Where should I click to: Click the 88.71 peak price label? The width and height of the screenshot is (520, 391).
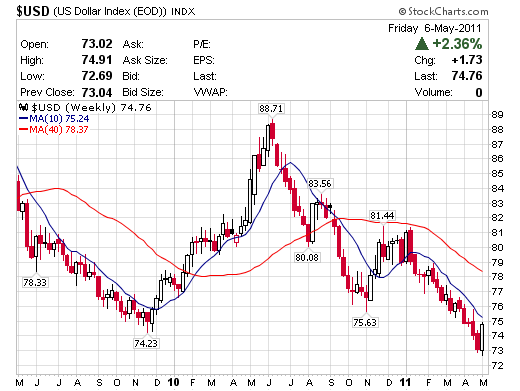coord(271,109)
